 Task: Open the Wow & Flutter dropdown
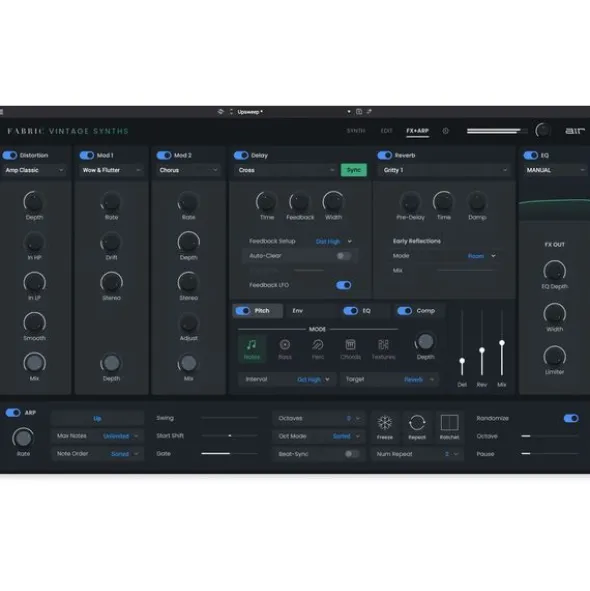click(111, 170)
